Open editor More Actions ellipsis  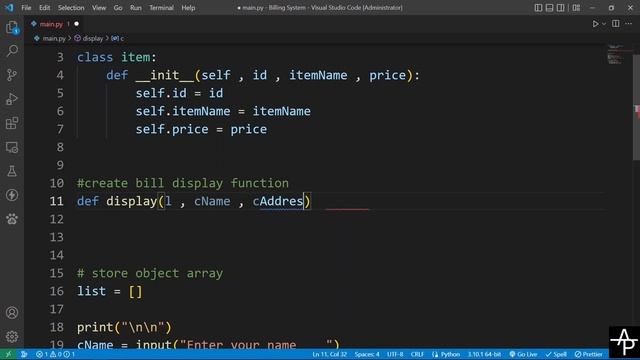pyautogui.click(x=629, y=24)
